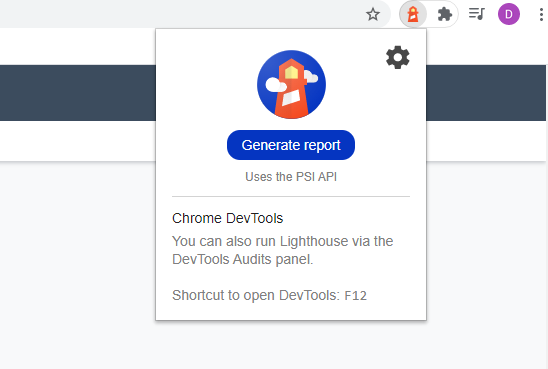Click the Generate report button
The image size is (548, 369).
point(291,145)
